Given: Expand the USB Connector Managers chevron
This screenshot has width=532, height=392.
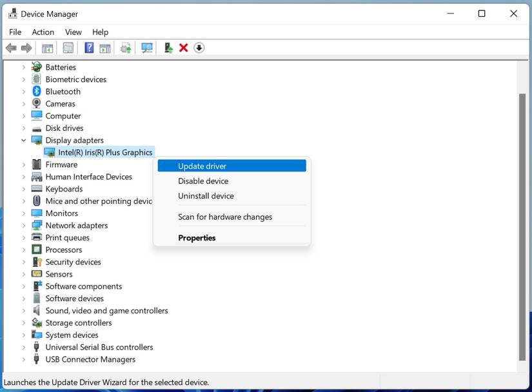Looking at the screenshot, I should coord(23,360).
